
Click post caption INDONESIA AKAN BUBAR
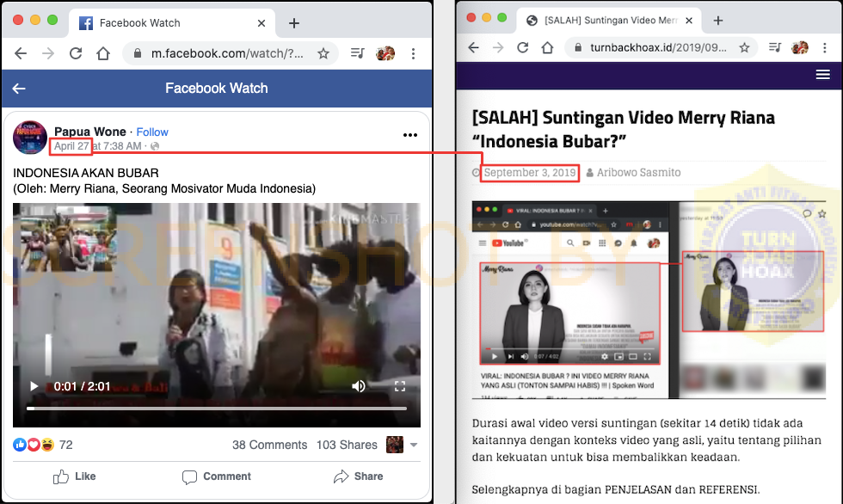coord(86,173)
